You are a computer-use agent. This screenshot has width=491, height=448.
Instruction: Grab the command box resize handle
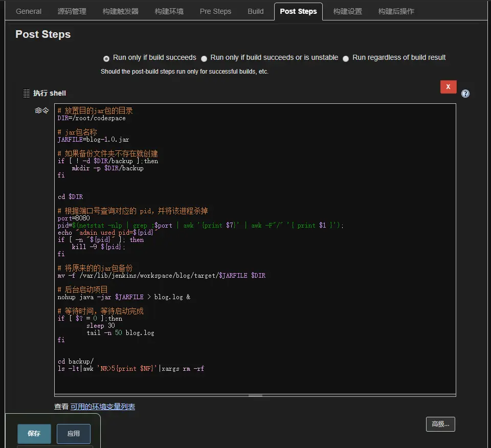[255, 395]
